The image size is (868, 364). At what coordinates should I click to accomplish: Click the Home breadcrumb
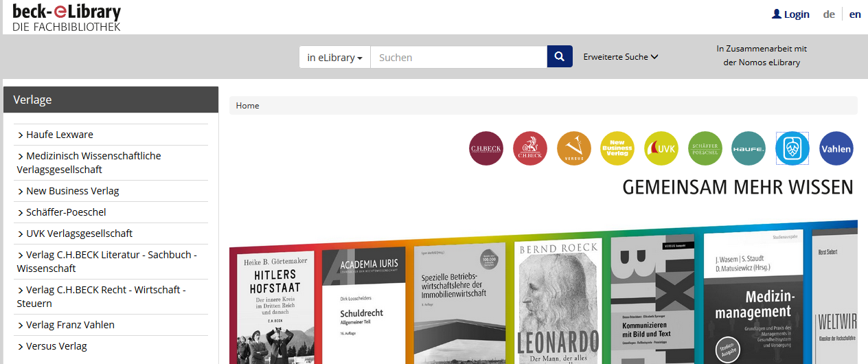pyautogui.click(x=247, y=106)
